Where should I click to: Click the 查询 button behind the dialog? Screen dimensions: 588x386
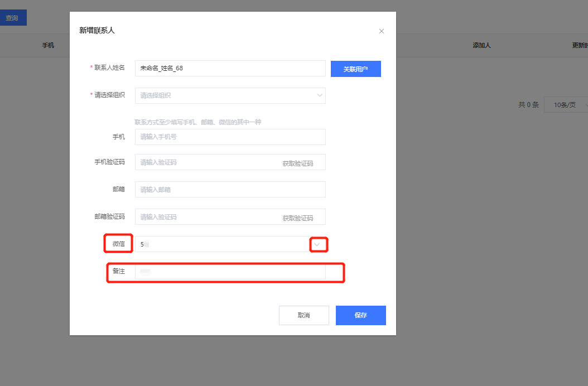12,18
